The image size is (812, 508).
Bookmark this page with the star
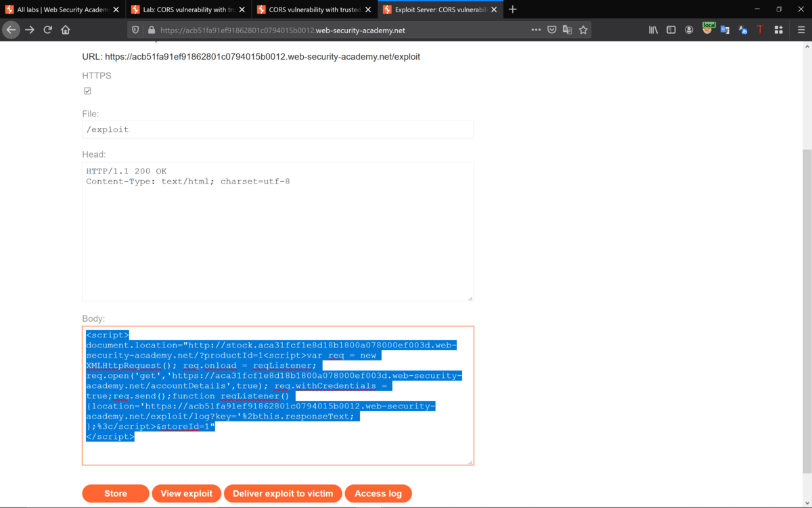pos(583,30)
